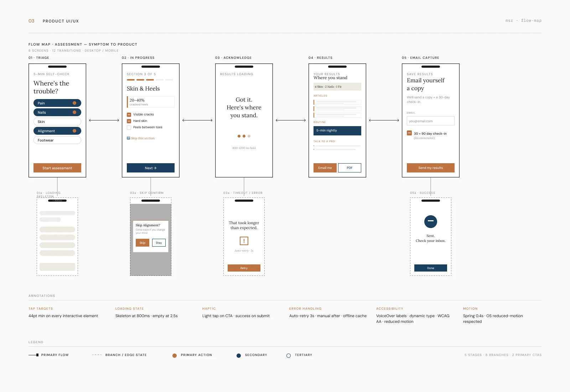The height and width of the screenshot is (392, 570).
Task: Toggle the Nails option pill
Action: 57,112
